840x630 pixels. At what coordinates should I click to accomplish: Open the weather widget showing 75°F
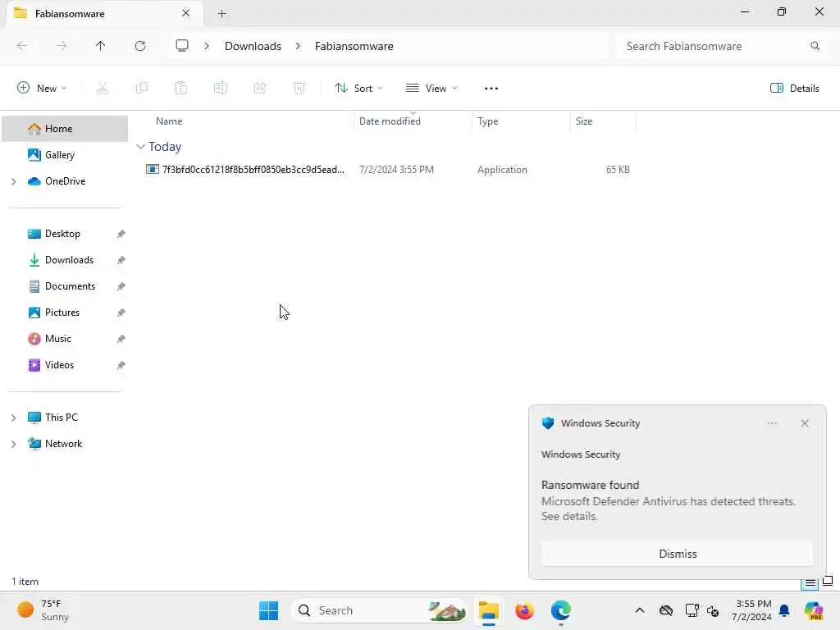(43, 610)
